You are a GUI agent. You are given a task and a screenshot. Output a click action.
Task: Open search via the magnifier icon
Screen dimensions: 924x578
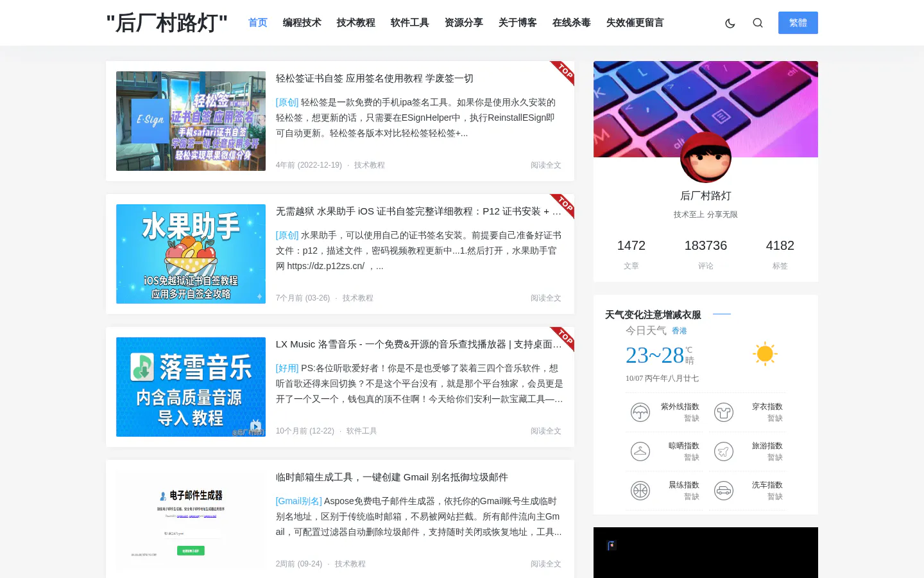coord(758,23)
